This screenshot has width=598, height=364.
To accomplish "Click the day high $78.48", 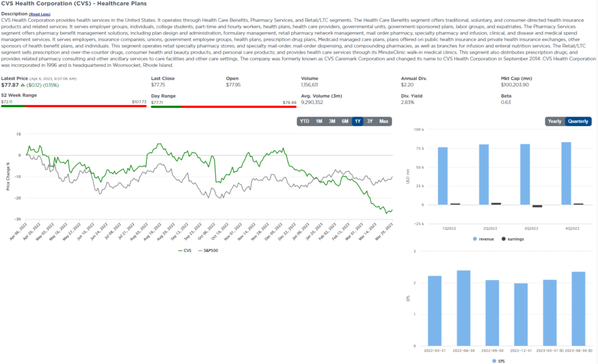I will [x=290, y=103].
